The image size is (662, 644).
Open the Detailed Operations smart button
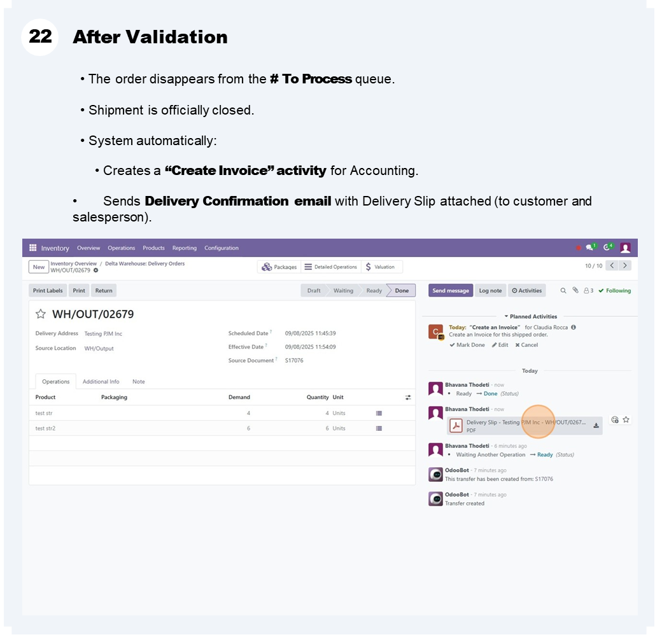[330, 267]
